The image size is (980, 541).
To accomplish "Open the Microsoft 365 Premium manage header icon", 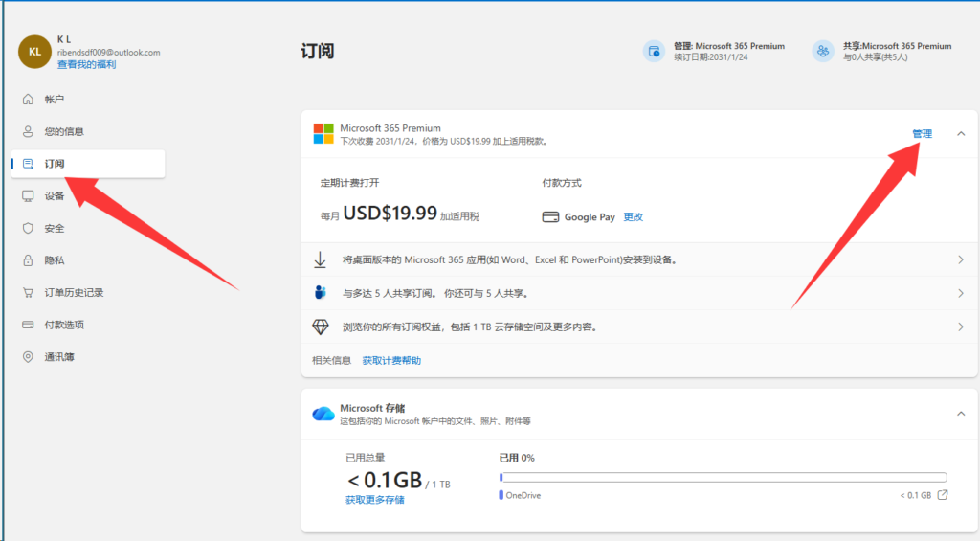I will (654, 52).
